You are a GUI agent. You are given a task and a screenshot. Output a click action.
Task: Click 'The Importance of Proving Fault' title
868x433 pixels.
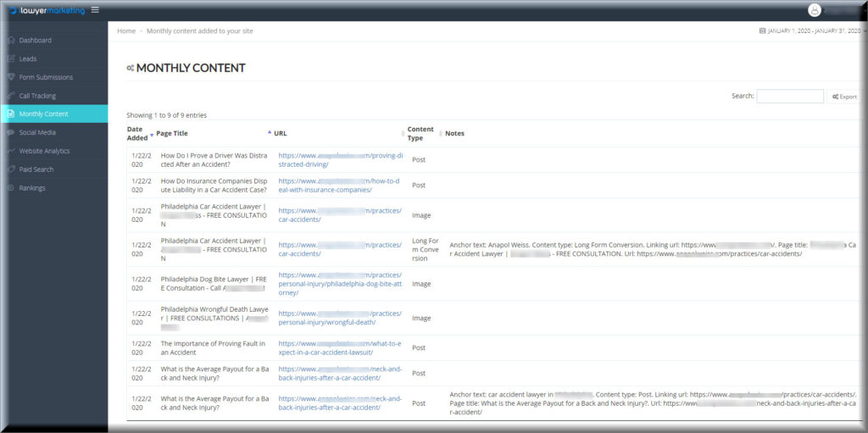tap(213, 347)
